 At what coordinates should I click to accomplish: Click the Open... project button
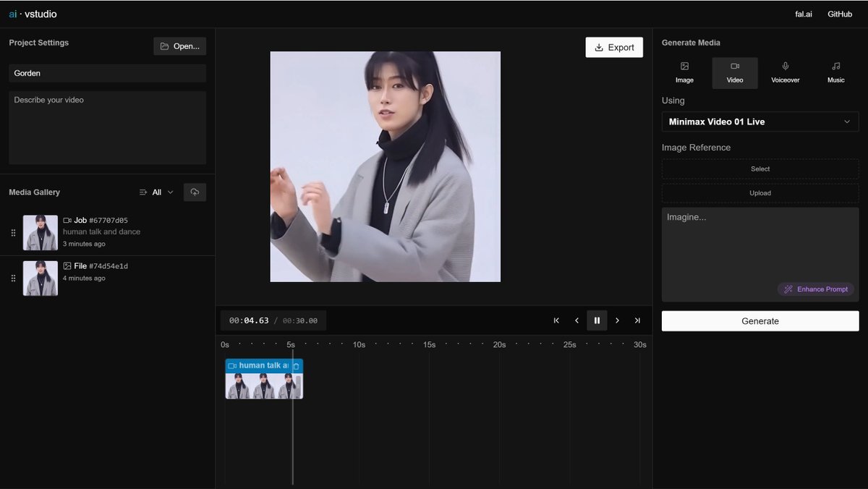[179, 46]
